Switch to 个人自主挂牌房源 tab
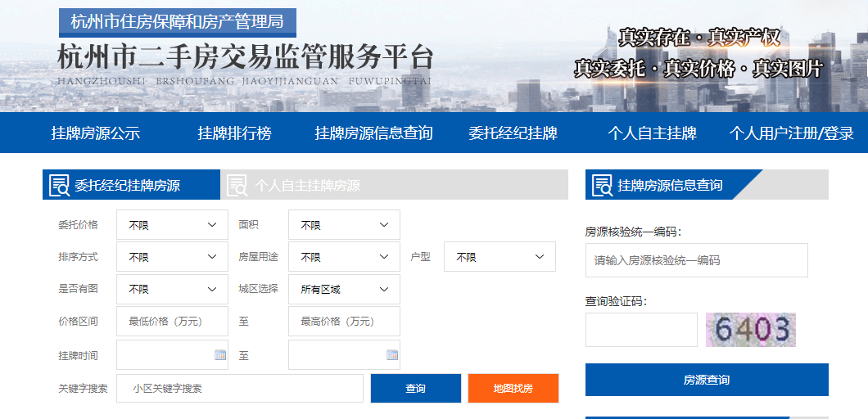This screenshot has width=868, height=419. coord(394,185)
